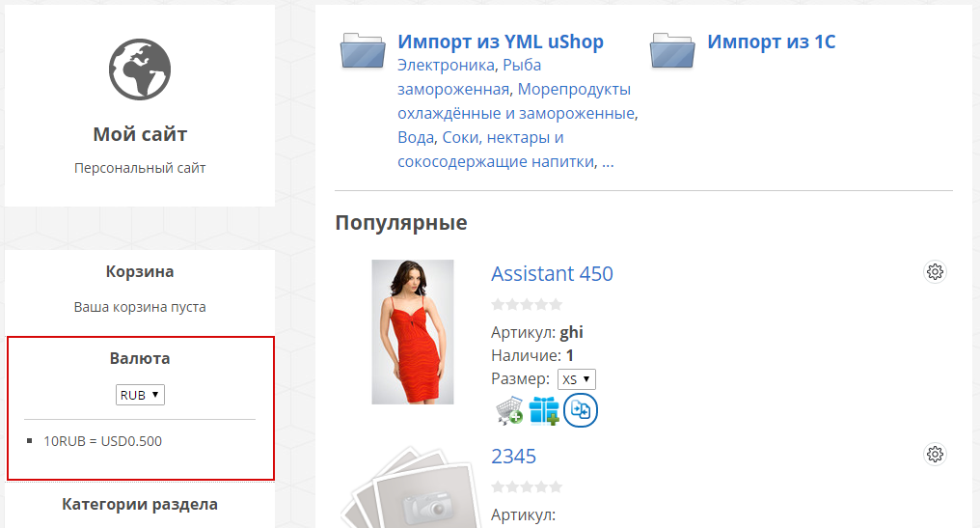Image resolution: width=980 pixels, height=528 pixels.
Task: Click the Импорт из 1С folder icon
Action: [x=672, y=51]
